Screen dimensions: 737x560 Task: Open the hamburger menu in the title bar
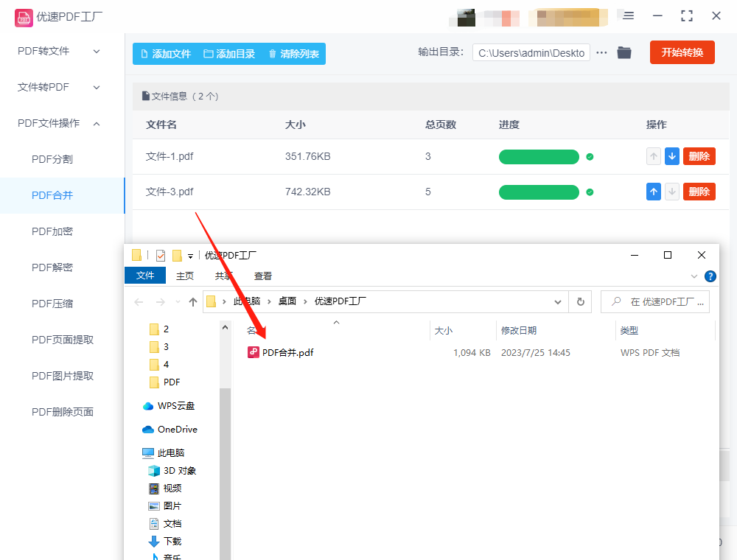click(629, 16)
